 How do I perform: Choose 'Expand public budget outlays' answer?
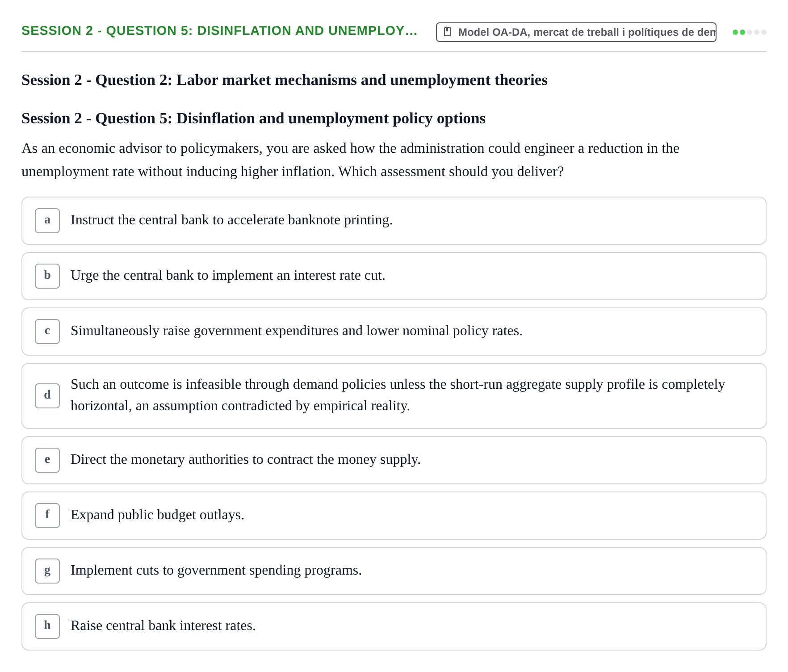pyautogui.click(x=157, y=515)
